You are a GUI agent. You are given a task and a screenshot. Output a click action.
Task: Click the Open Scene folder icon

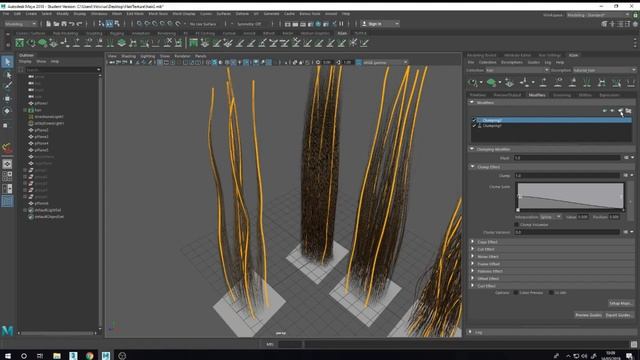[56, 24]
